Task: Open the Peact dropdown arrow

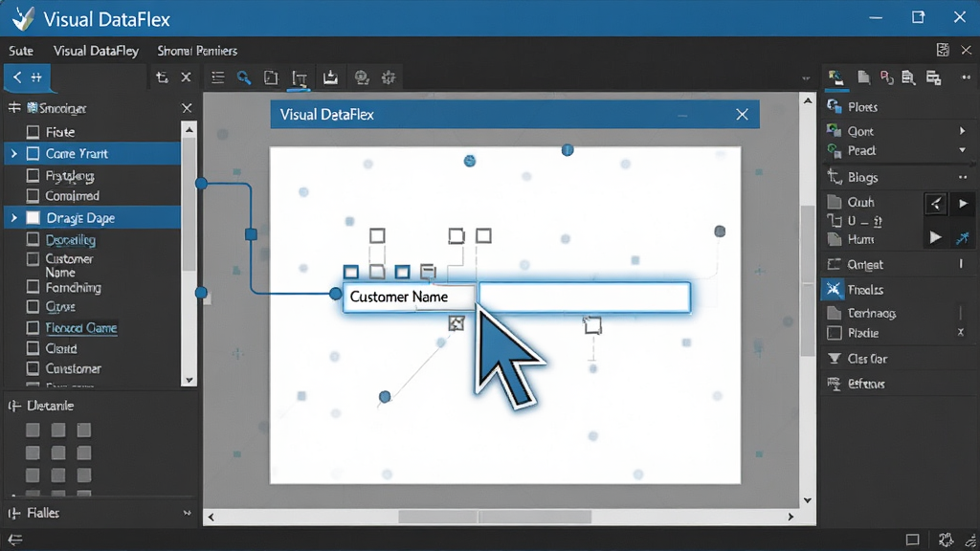Action: [962, 150]
